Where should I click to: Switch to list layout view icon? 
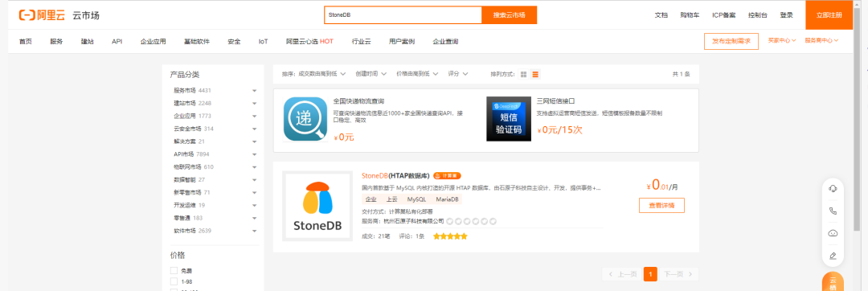point(535,74)
